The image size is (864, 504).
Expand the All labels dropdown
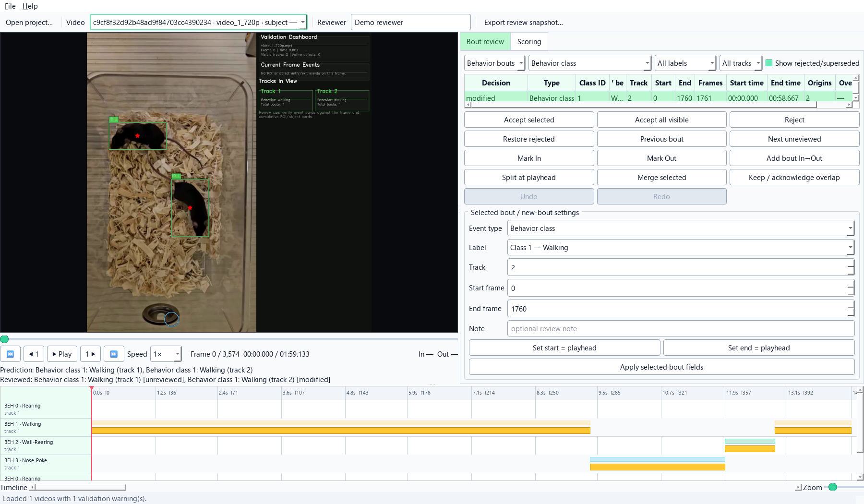pyautogui.click(x=685, y=63)
